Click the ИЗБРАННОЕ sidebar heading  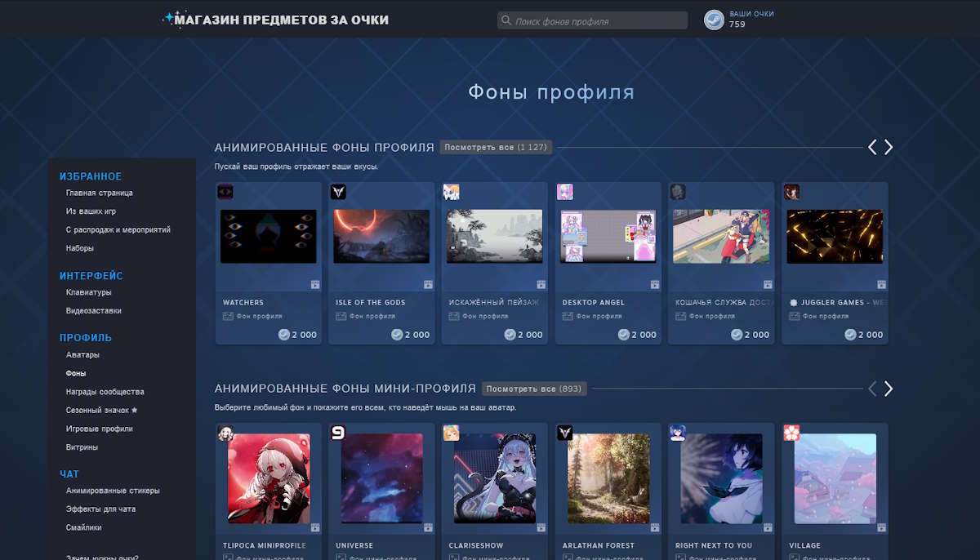point(91,176)
